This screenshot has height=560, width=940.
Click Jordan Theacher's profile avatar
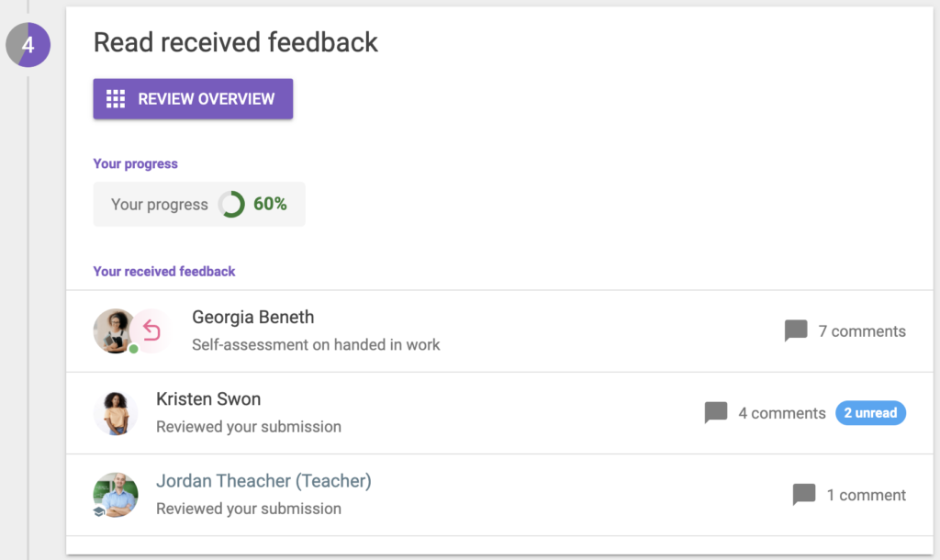pos(116,495)
